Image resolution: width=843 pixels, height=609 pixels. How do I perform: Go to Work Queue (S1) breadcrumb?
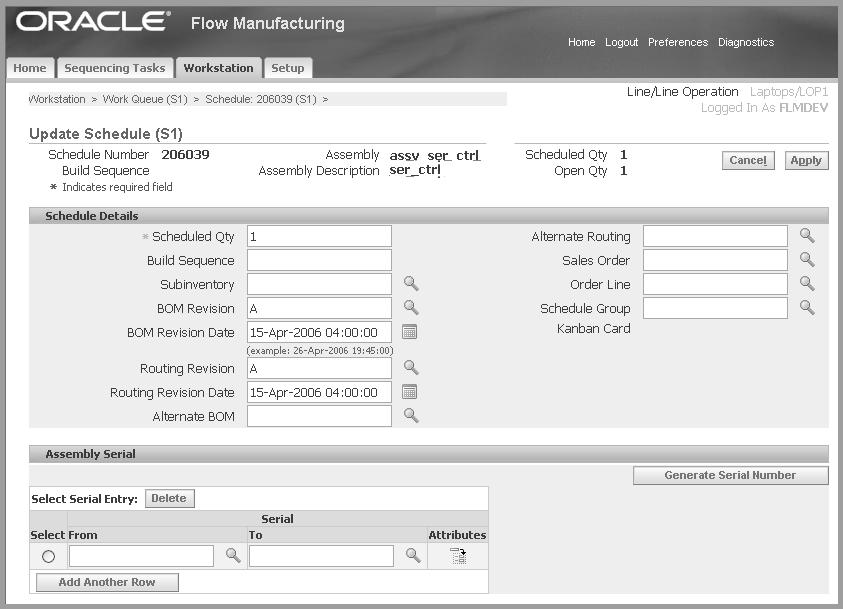pos(145,99)
